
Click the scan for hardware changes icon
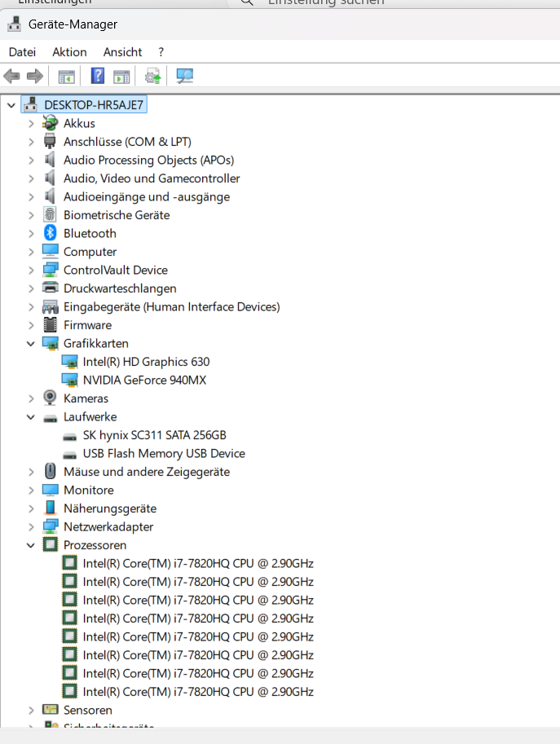(x=184, y=76)
